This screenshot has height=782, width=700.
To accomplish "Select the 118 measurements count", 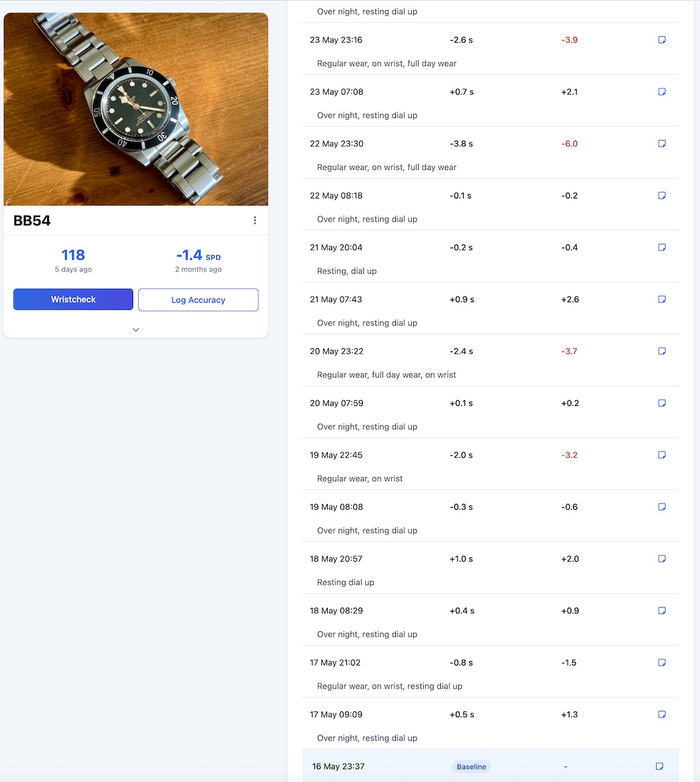I will pos(73,255).
